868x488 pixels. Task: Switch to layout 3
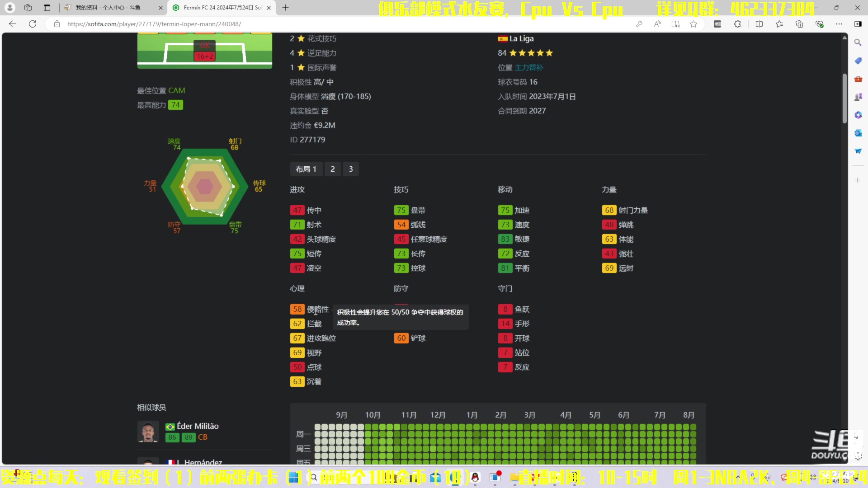point(351,169)
